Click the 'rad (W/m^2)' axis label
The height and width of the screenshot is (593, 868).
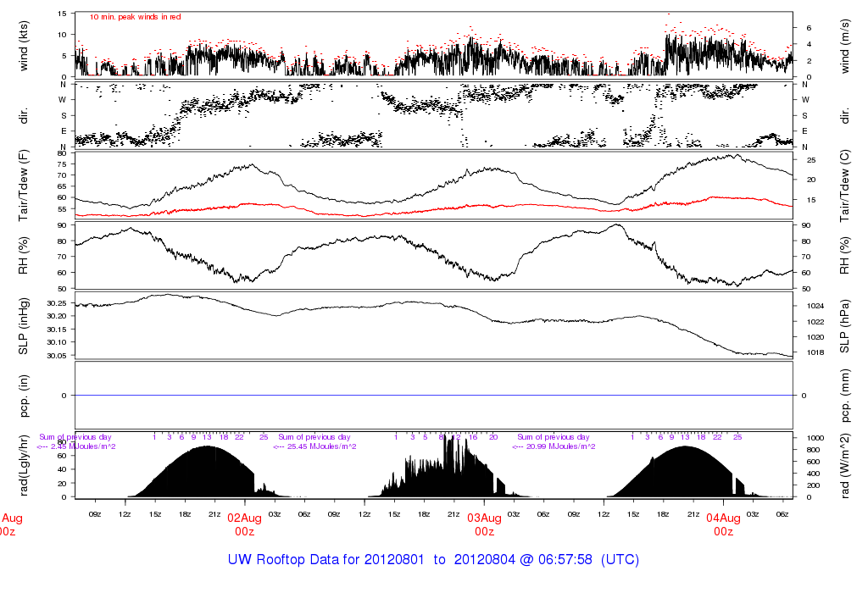pos(845,465)
